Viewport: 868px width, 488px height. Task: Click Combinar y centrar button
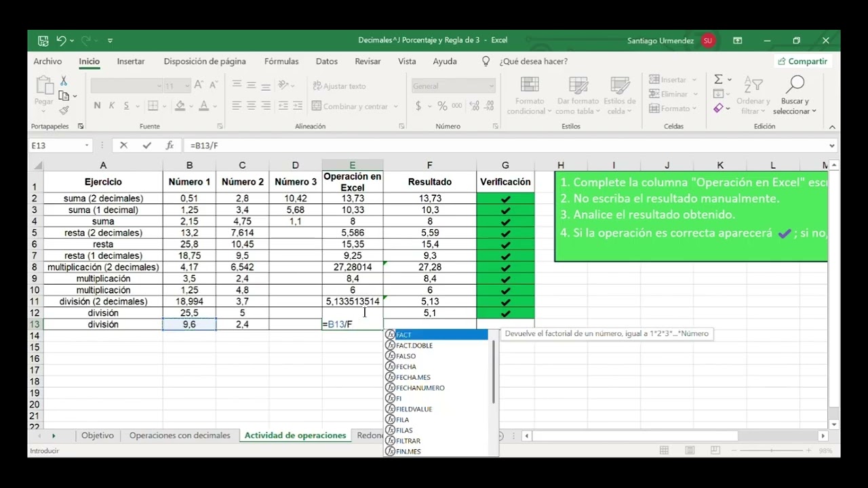pyautogui.click(x=350, y=106)
